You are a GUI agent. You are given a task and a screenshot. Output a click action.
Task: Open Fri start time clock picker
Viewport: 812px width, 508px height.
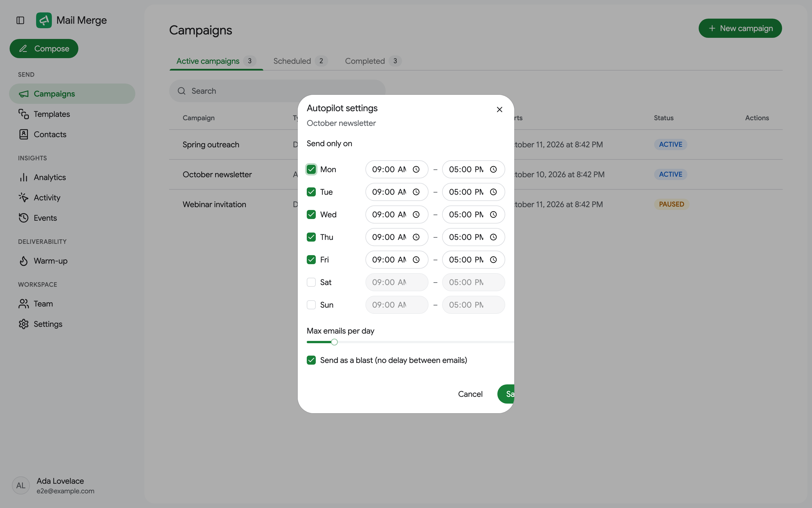coord(416,259)
